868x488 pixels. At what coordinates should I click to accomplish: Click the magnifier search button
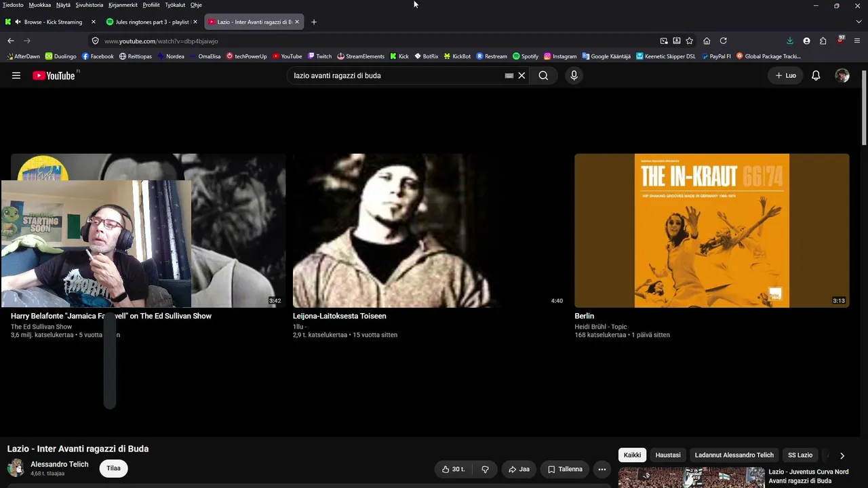(543, 75)
